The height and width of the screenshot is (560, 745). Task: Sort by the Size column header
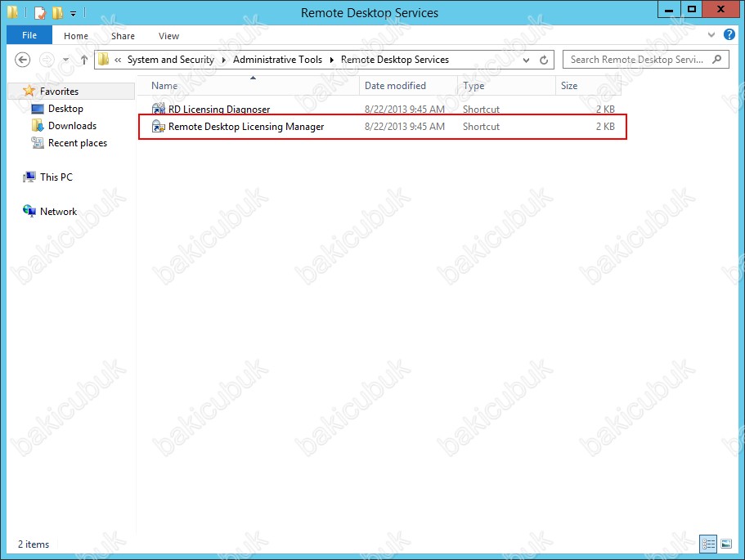[589, 86]
